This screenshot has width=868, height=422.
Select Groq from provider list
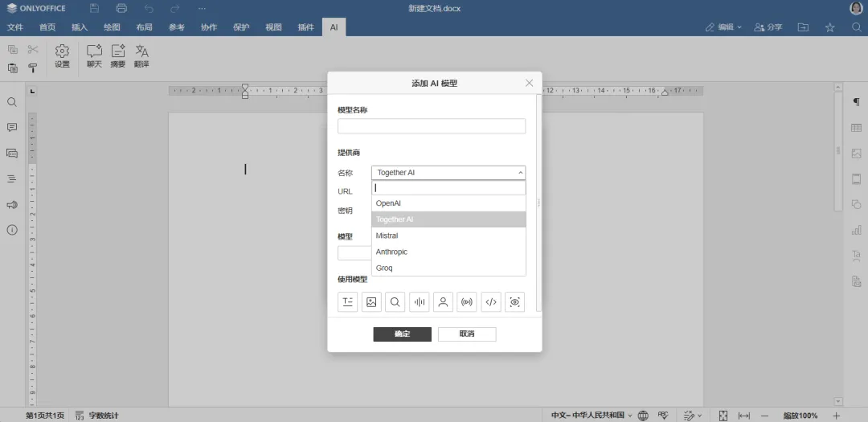coord(448,268)
